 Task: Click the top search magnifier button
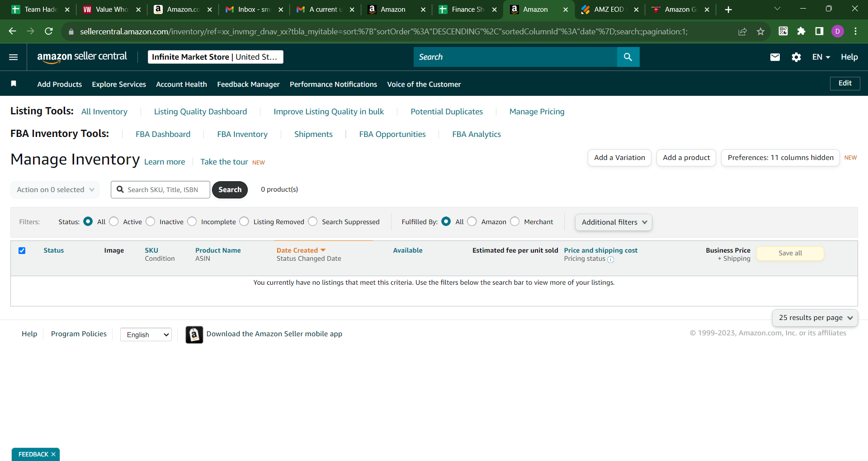628,57
